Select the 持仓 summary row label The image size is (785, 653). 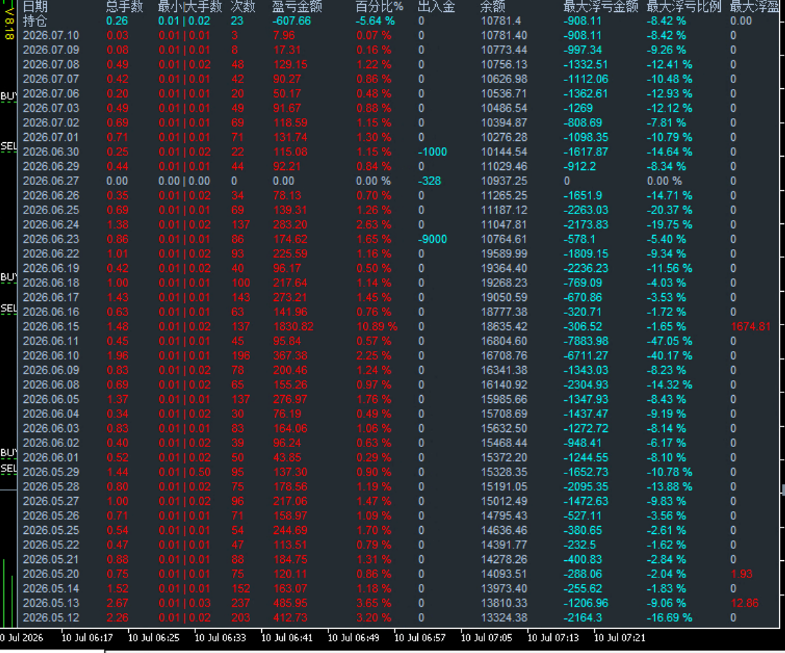pyautogui.click(x=35, y=21)
